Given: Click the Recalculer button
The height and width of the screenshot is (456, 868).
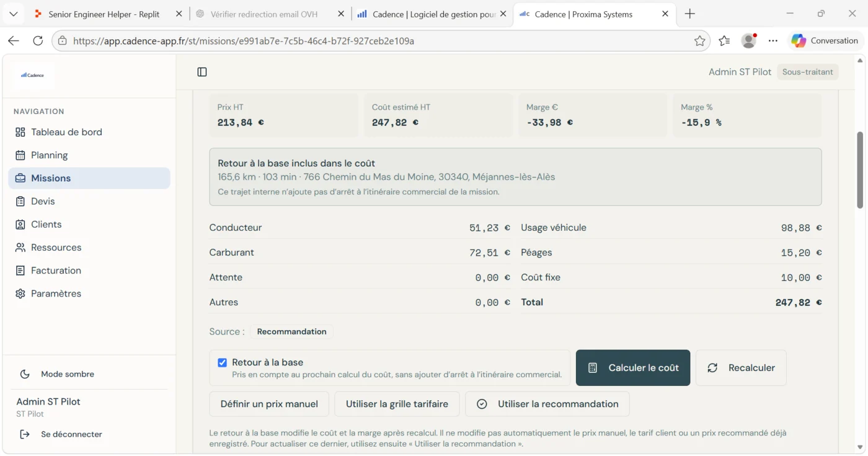Looking at the screenshot, I should click(741, 368).
